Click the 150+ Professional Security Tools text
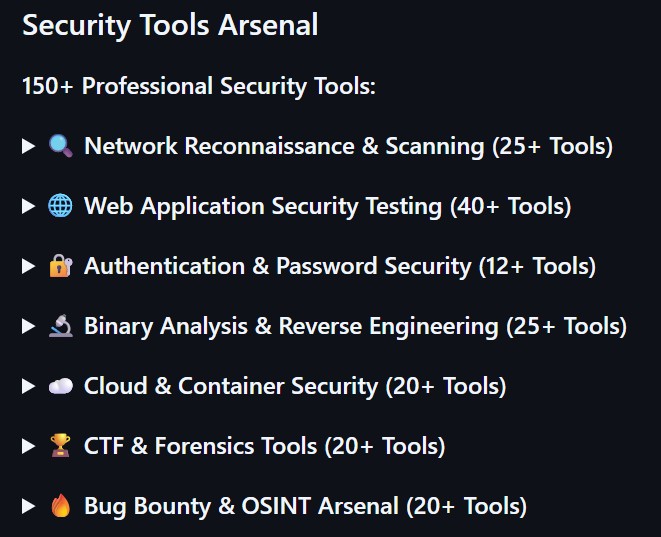661x537 pixels. pos(198,87)
